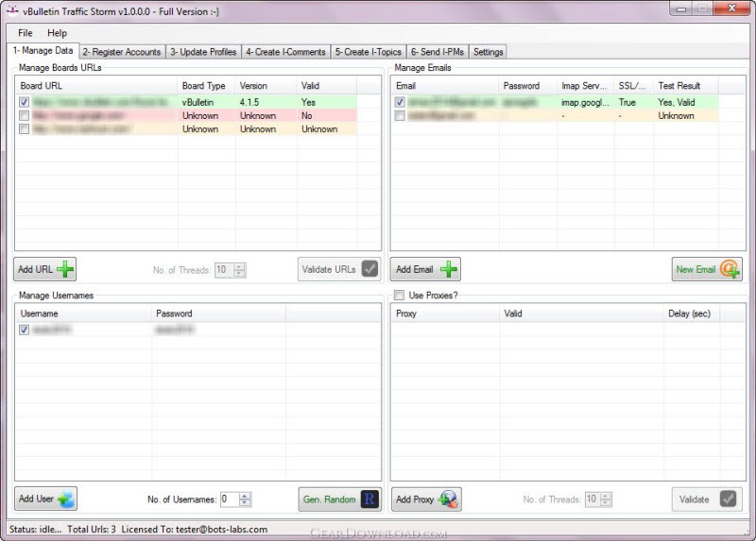Click the gray checkmark icon on Validate URLs

pyautogui.click(x=369, y=269)
